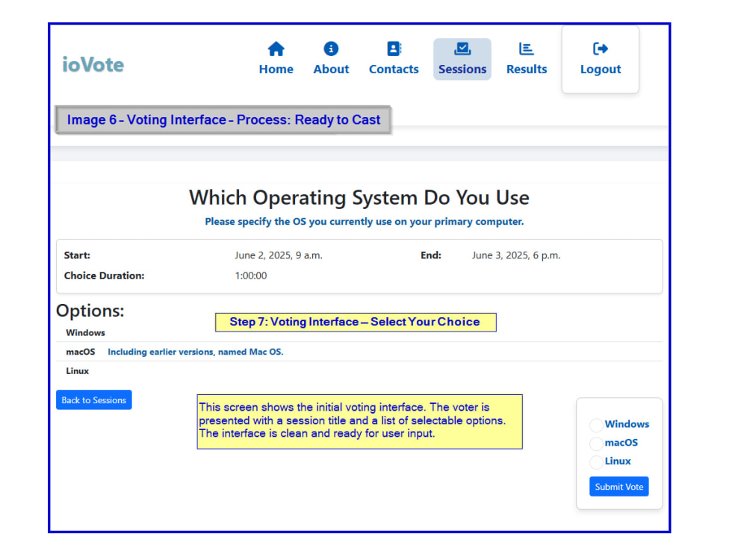Click the Back to Sessions button
747x560 pixels.
pos(94,400)
